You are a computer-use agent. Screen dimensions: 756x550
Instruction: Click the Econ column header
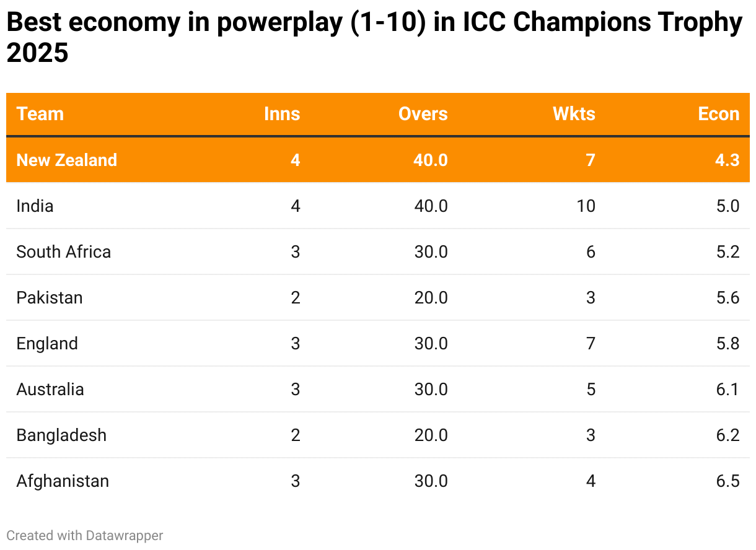click(x=718, y=114)
